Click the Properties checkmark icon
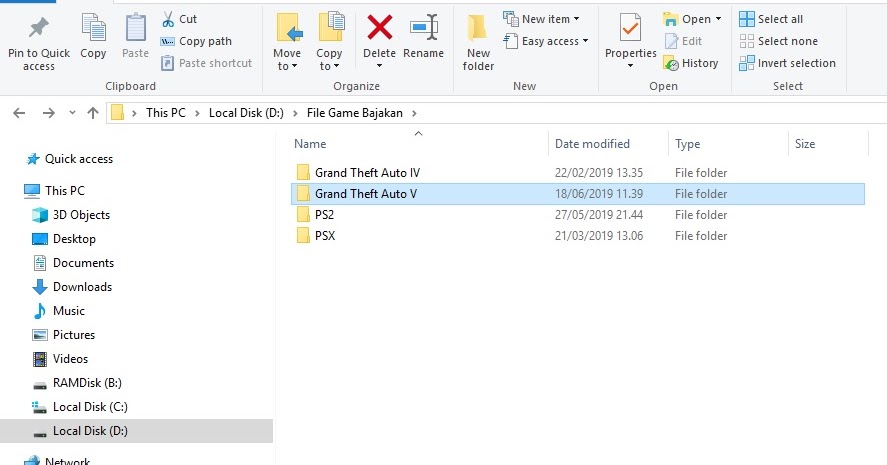 coord(630,28)
